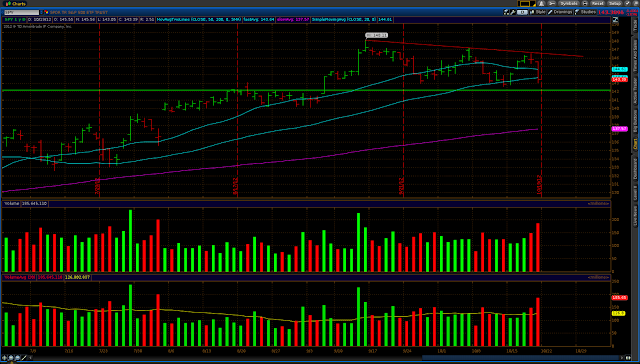Viewport: 640px width, 364px height.
Task: Click the top-right window layout icon
Action: (636, 3)
